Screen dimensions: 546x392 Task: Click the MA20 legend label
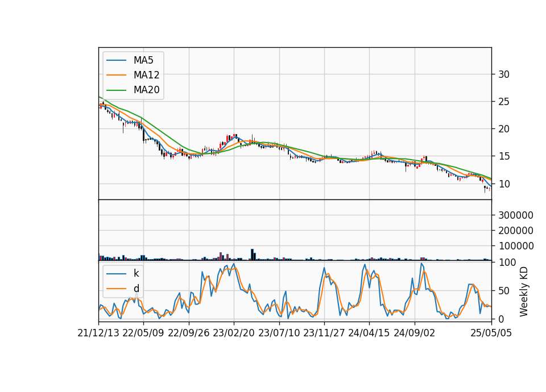[146, 90]
